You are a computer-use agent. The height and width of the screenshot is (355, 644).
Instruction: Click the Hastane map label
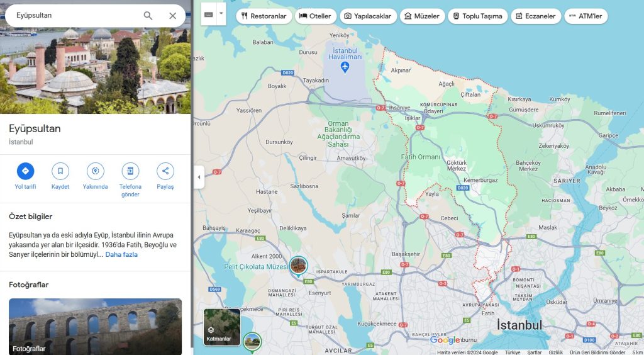point(267,192)
